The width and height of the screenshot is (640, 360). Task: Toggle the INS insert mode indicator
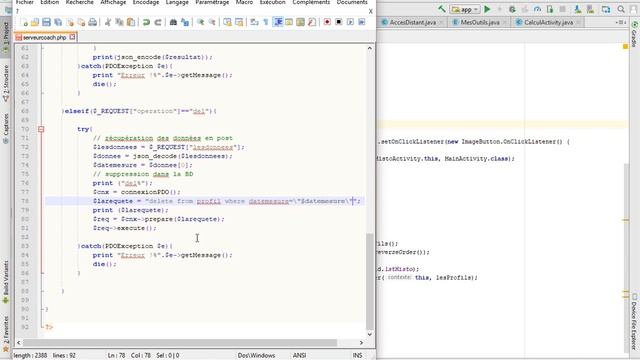[358, 356]
